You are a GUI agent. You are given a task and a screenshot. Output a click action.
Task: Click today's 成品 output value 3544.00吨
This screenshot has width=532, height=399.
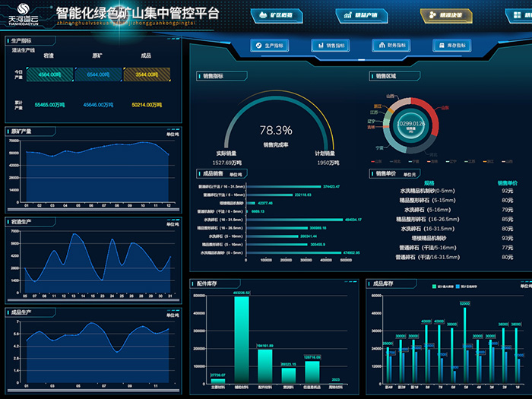pos(147,74)
